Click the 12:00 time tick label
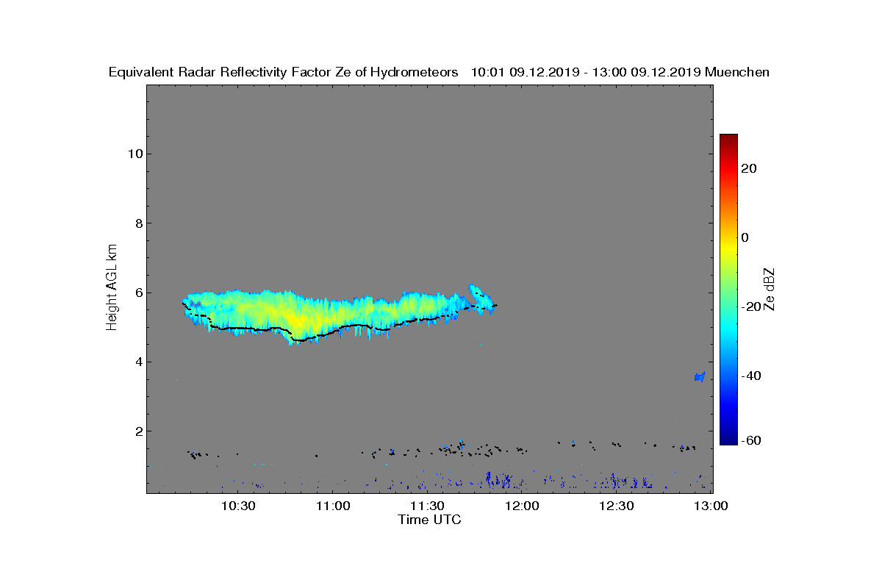Screen dimensions: 882x588 [522, 506]
